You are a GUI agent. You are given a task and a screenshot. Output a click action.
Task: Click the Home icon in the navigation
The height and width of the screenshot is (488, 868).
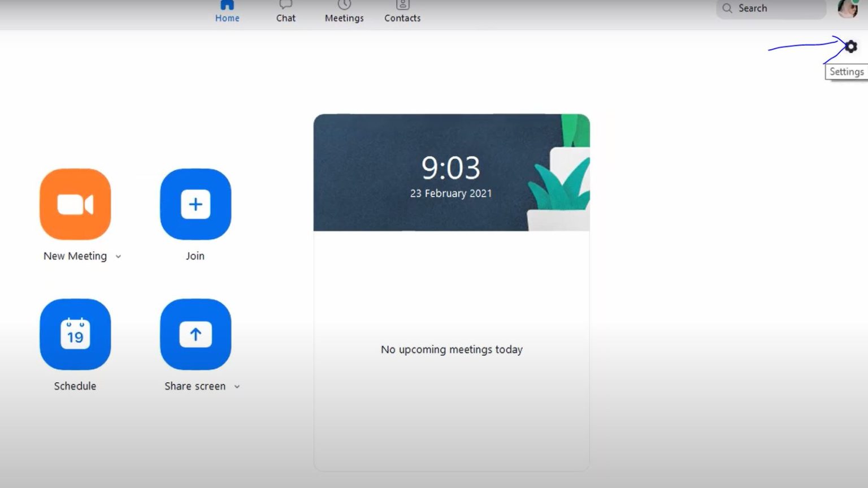[x=227, y=5]
